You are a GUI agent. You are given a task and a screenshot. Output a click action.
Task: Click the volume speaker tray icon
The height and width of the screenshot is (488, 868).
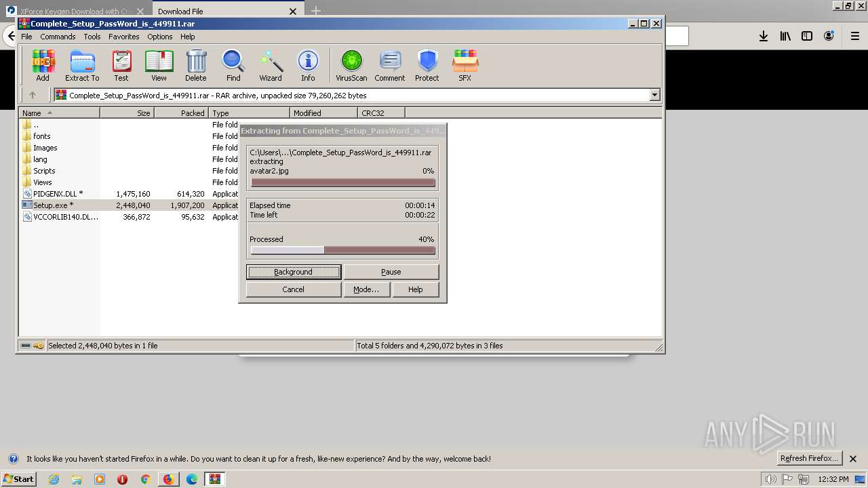pos(770,479)
